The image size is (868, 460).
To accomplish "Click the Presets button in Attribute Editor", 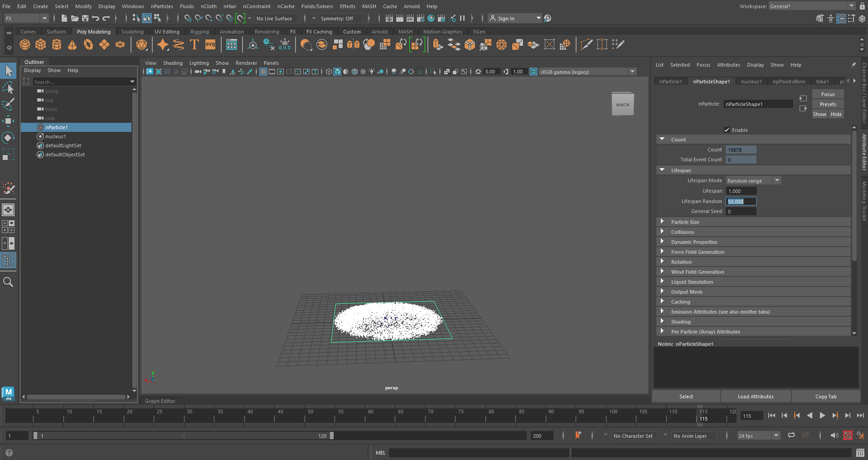I will pos(828,104).
